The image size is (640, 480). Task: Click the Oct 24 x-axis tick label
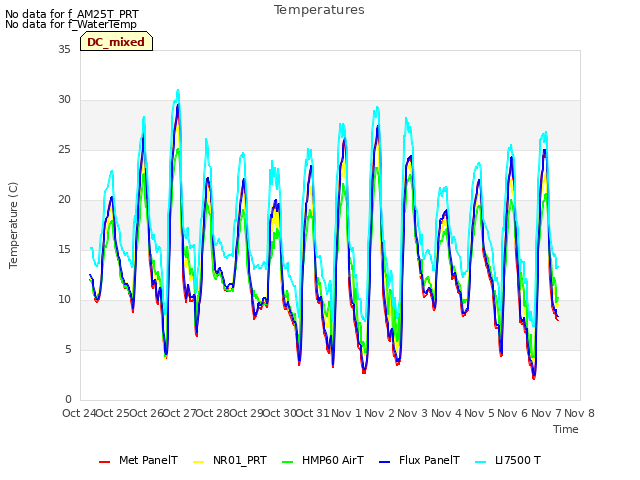click(x=79, y=413)
